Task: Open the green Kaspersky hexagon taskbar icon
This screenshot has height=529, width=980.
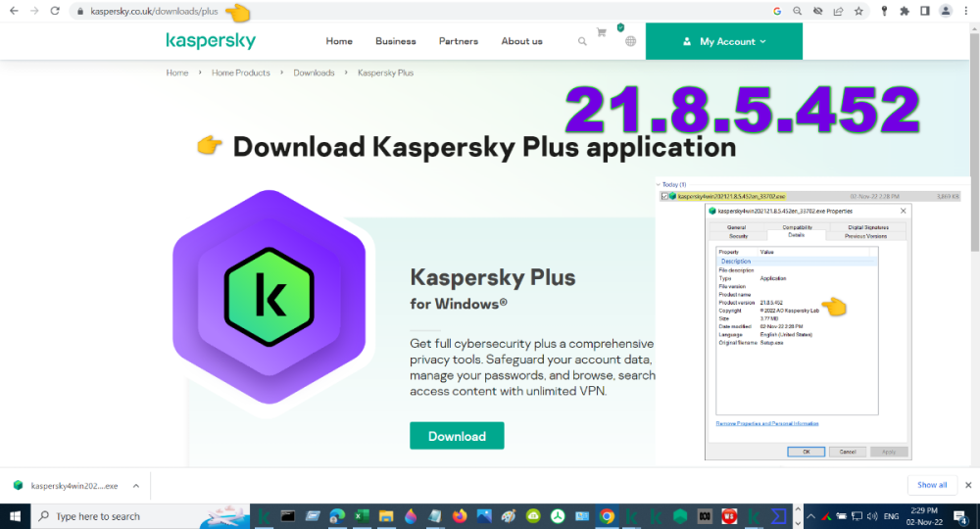Action: point(680,516)
